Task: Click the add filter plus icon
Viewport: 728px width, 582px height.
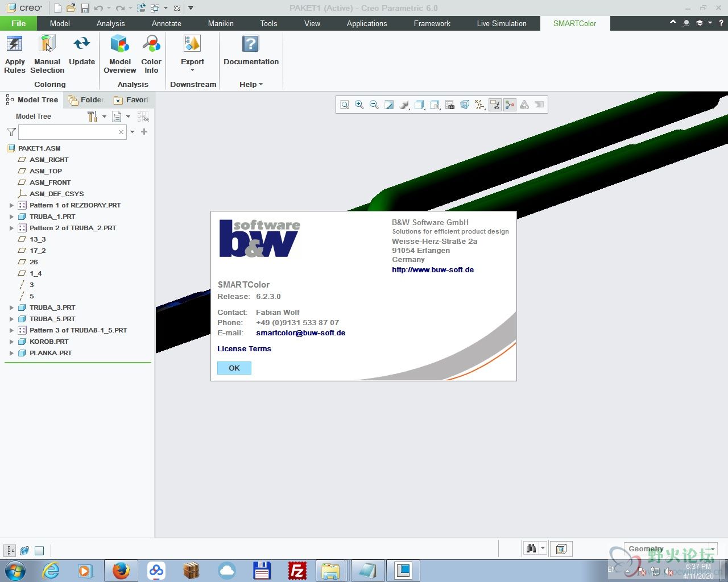Action: pyautogui.click(x=144, y=132)
